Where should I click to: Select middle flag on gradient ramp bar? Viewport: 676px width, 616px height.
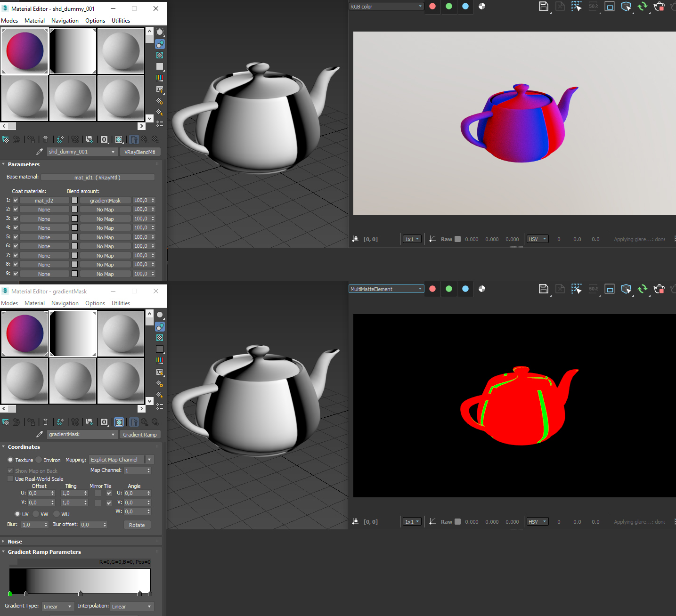80,593
